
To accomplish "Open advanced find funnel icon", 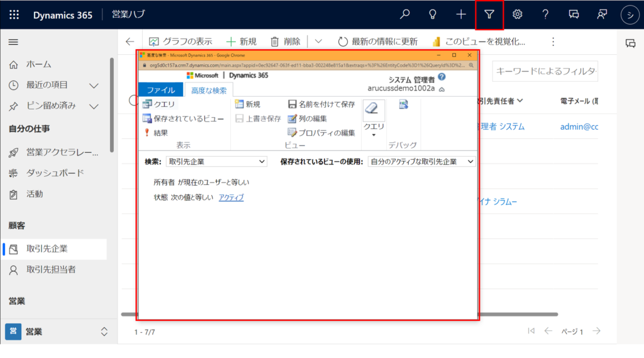I will coord(489,15).
